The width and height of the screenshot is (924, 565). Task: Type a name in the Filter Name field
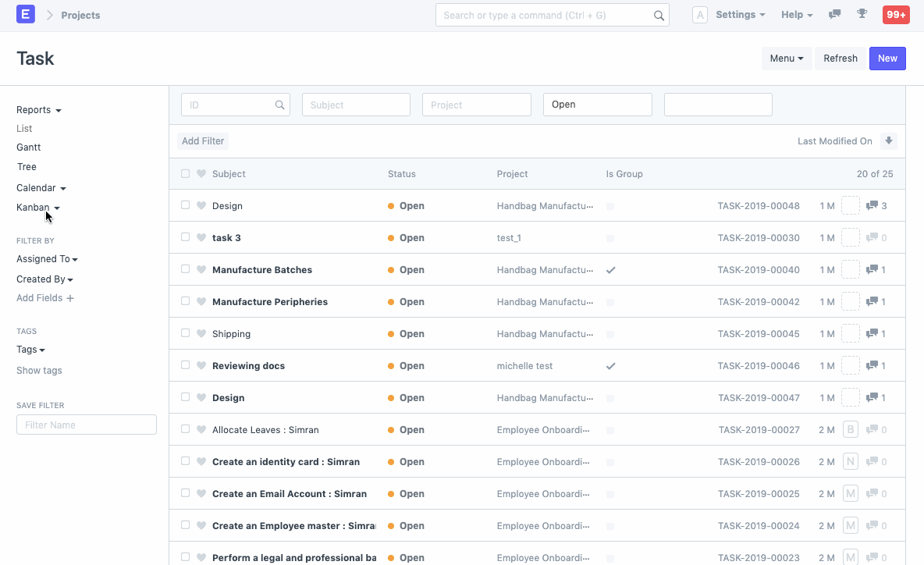[86, 424]
